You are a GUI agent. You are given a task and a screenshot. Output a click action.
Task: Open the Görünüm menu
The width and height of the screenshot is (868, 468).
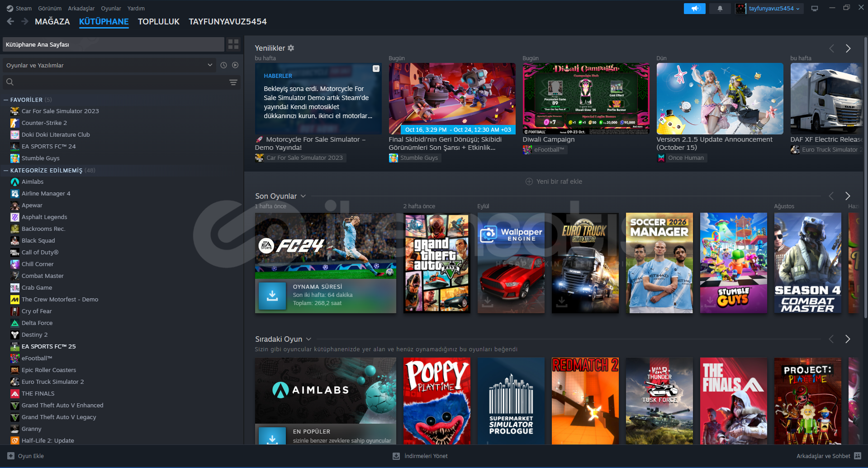(50, 8)
